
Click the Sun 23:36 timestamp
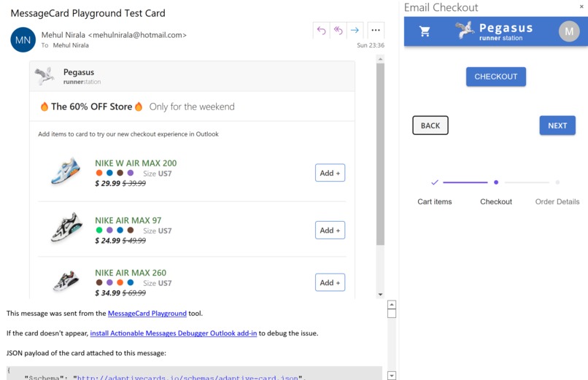coord(371,45)
